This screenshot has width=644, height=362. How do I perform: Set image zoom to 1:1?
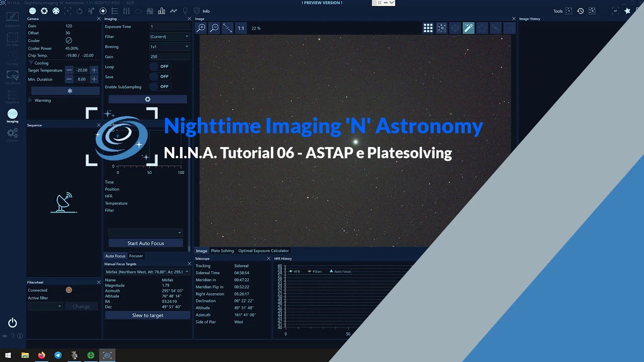pos(241,28)
